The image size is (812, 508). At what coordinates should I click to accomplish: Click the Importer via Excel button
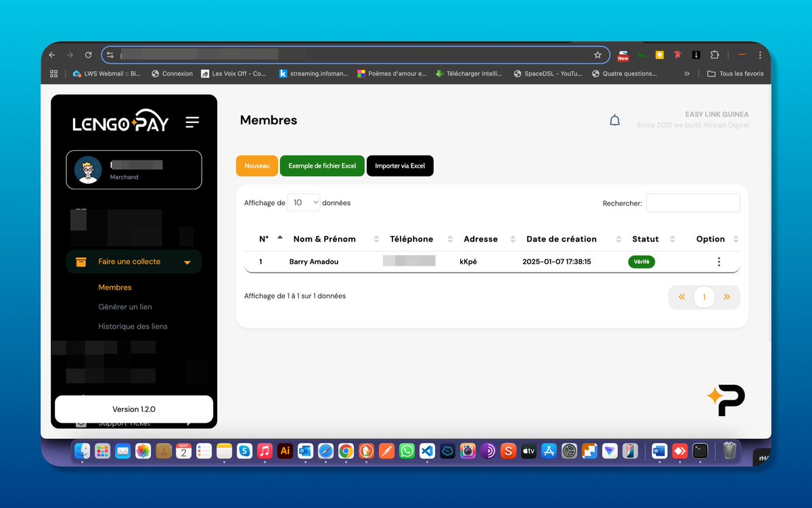(400, 166)
